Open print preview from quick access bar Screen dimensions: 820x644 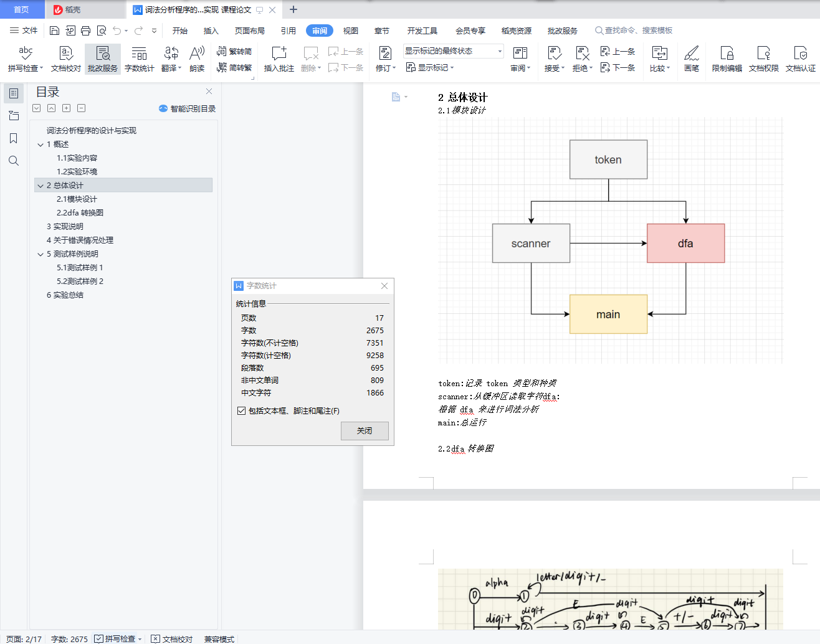(101, 31)
